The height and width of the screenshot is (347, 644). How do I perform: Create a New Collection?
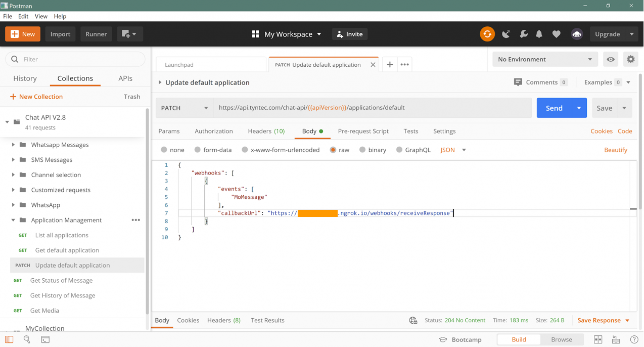pyautogui.click(x=36, y=97)
